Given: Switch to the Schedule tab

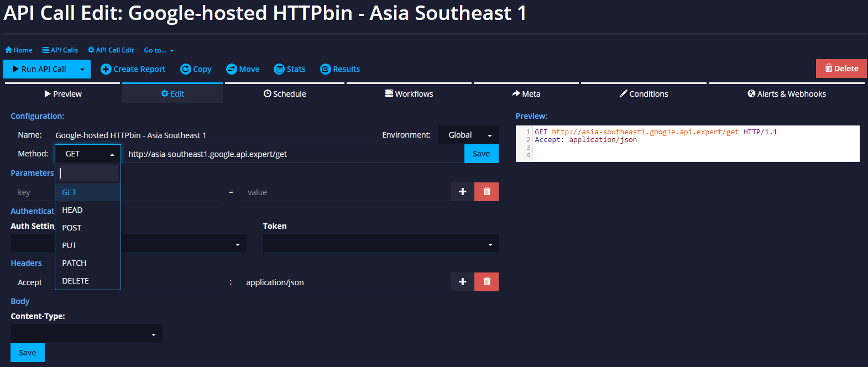Looking at the screenshot, I should 285,93.
